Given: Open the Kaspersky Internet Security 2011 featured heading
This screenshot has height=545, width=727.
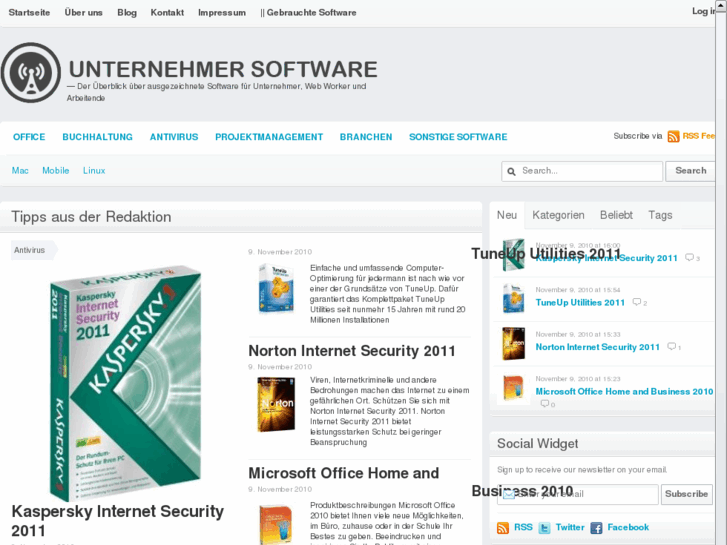Looking at the screenshot, I should [x=117, y=521].
